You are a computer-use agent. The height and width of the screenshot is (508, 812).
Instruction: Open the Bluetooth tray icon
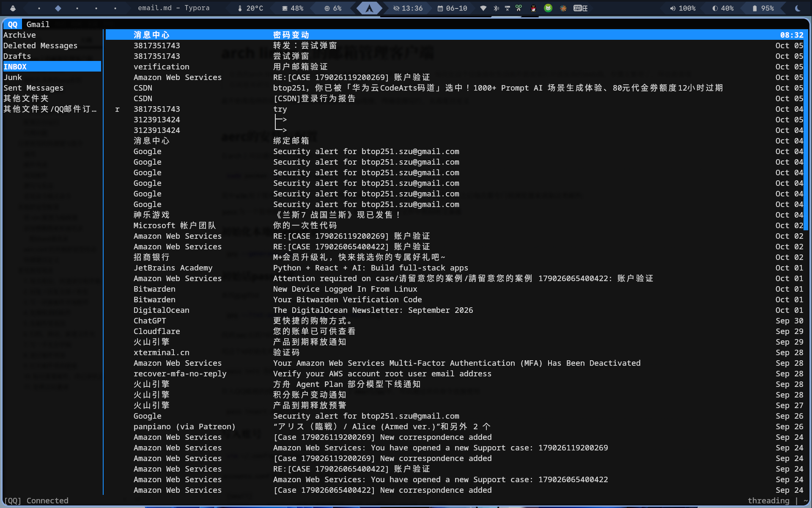tap(496, 8)
